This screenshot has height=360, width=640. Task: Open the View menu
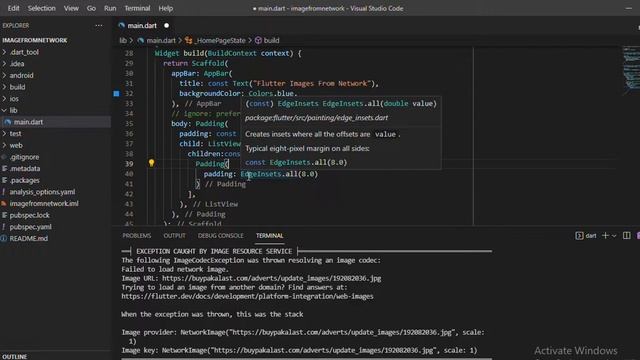(71, 8)
